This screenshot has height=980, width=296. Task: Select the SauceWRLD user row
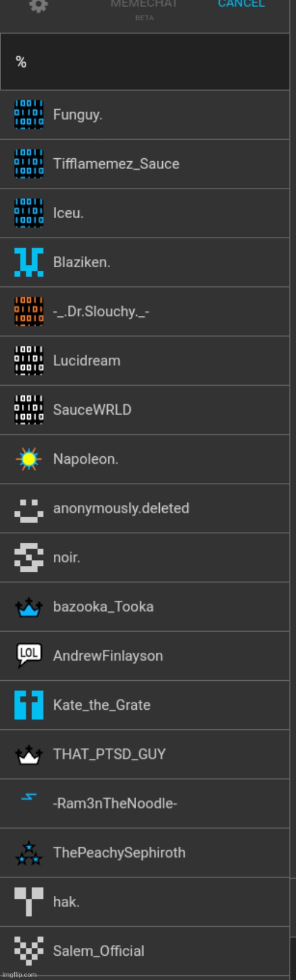[144, 410]
